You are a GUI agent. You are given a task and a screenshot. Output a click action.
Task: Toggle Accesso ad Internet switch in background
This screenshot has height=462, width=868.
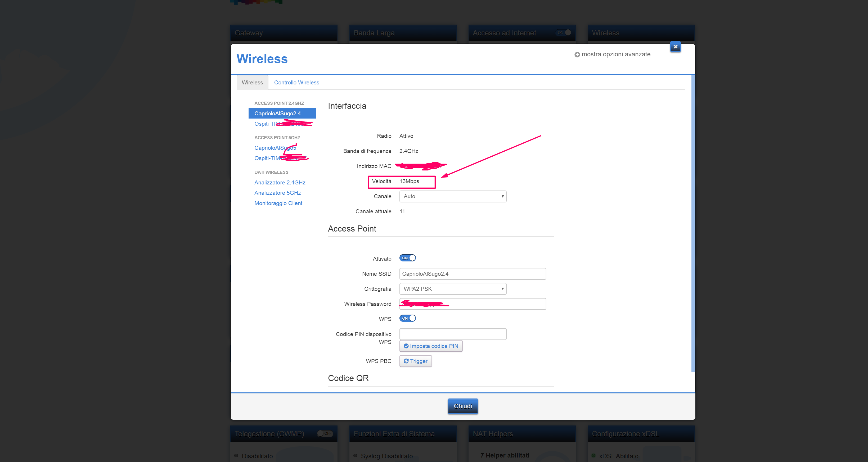pos(563,33)
